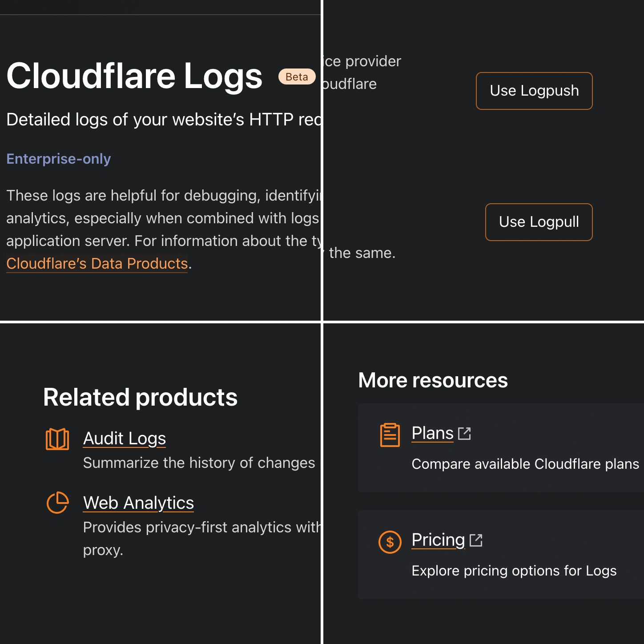Click the book icon beside Audit Logs

pyautogui.click(x=57, y=439)
